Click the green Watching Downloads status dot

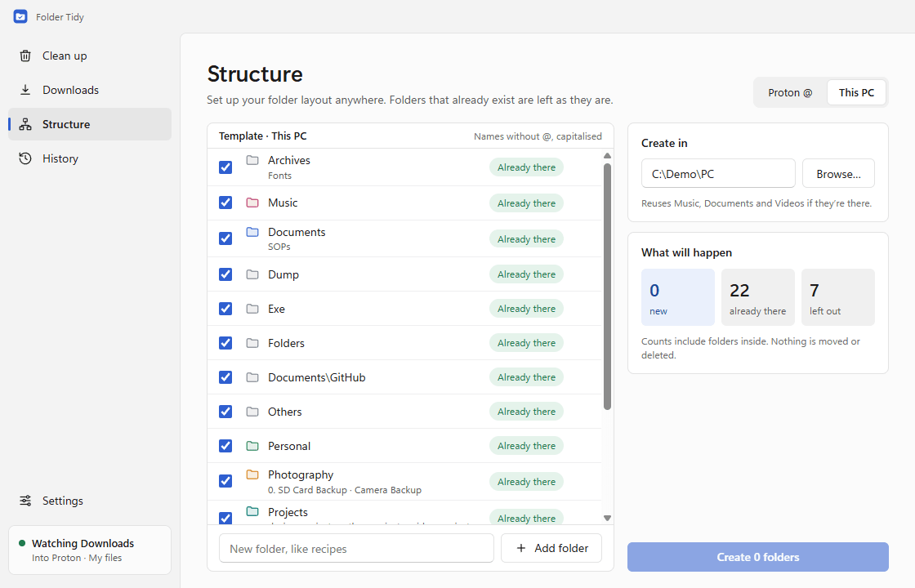[x=22, y=543]
